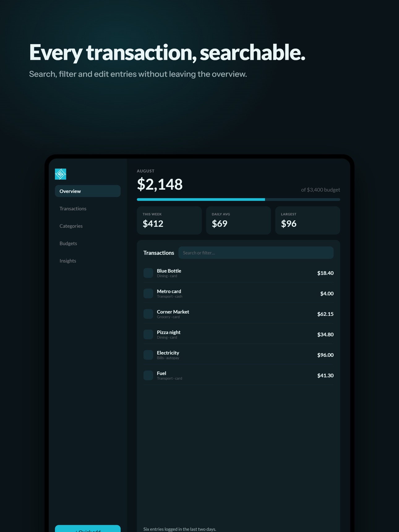Click the 'Grocery · card' subtitle
The height and width of the screenshot is (532, 399).
coord(168,317)
